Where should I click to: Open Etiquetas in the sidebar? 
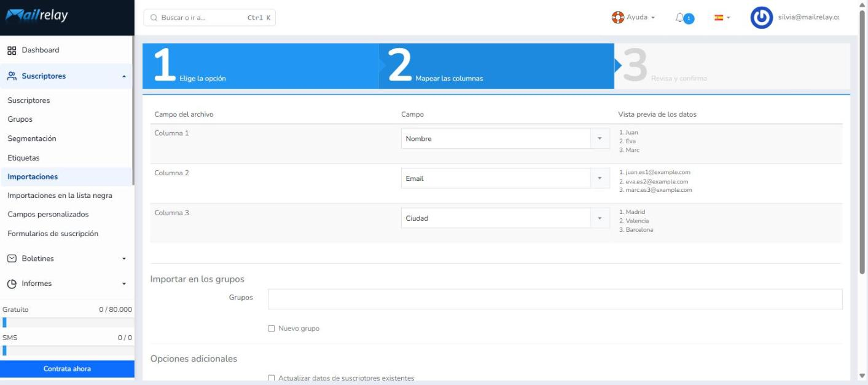tap(23, 158)
